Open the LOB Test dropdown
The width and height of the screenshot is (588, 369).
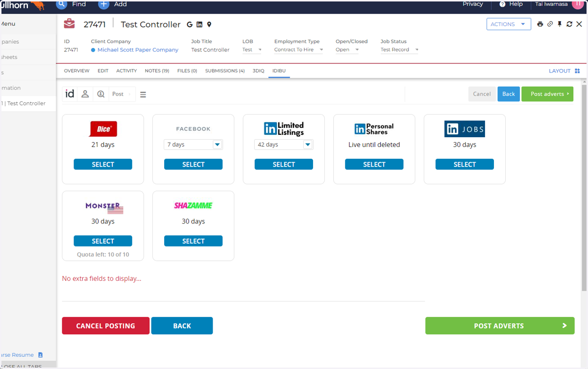click(x=252, y=49)
